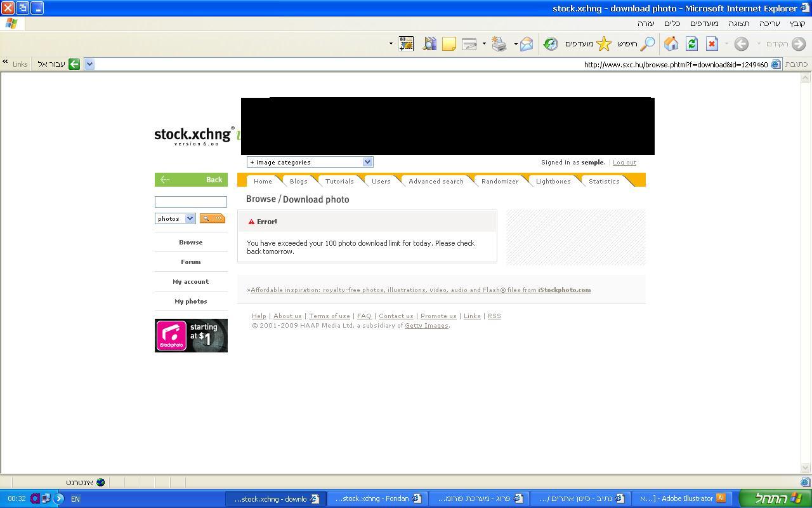Image resolution: width=812 pixels, height=508 pixels.
Task: Open the Forward history dropdown arrow
Action: coord(727,44)
